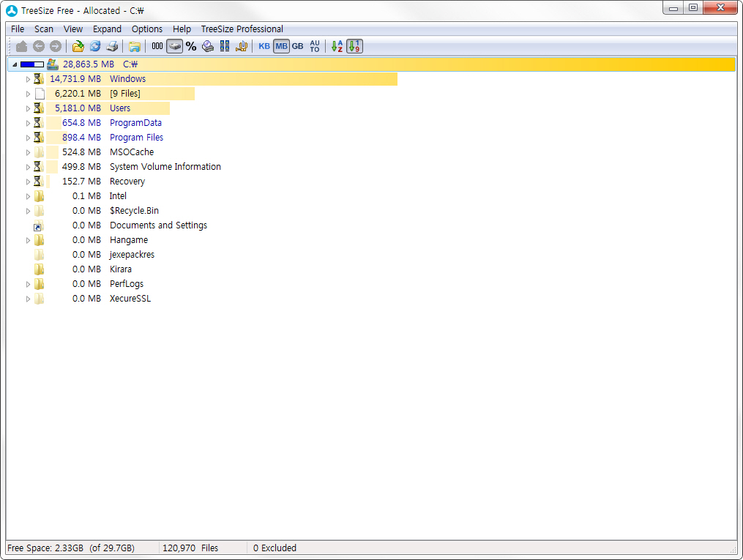The image size is (743, 560).
Task: Expand the XecureSSL folder
Action: [x=28, y=299]
